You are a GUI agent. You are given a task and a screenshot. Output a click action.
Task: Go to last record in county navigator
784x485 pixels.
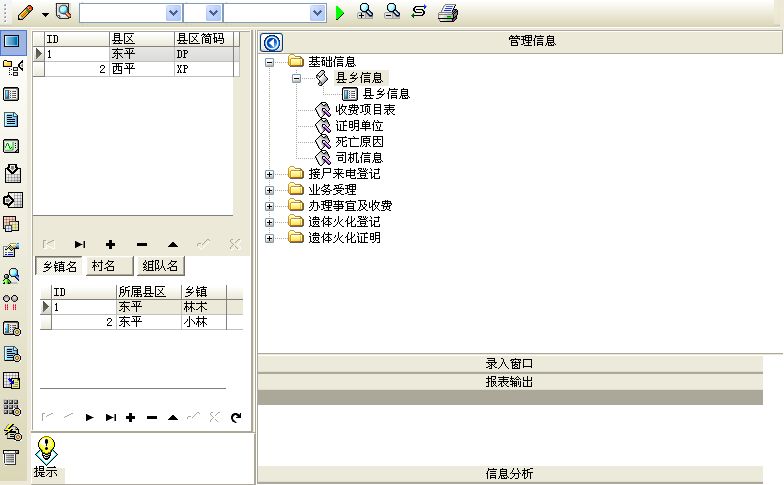pyautogui.click(x=80, y=244)
